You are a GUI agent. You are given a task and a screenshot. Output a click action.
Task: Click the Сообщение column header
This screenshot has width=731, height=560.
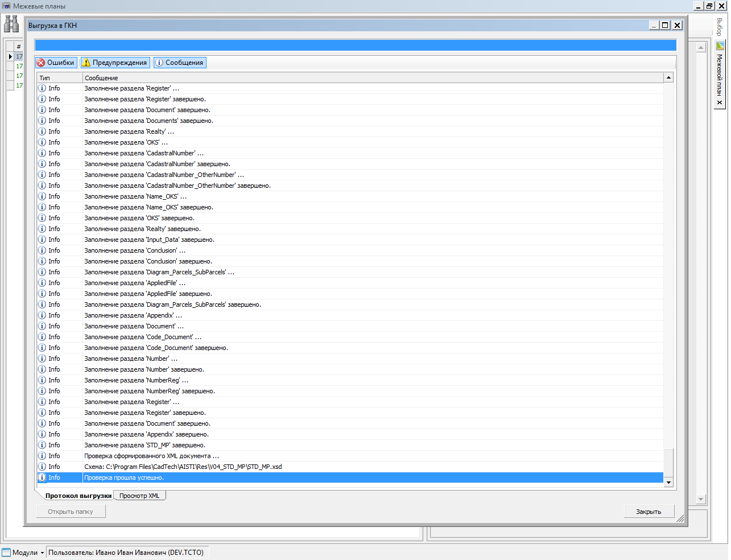373,78
